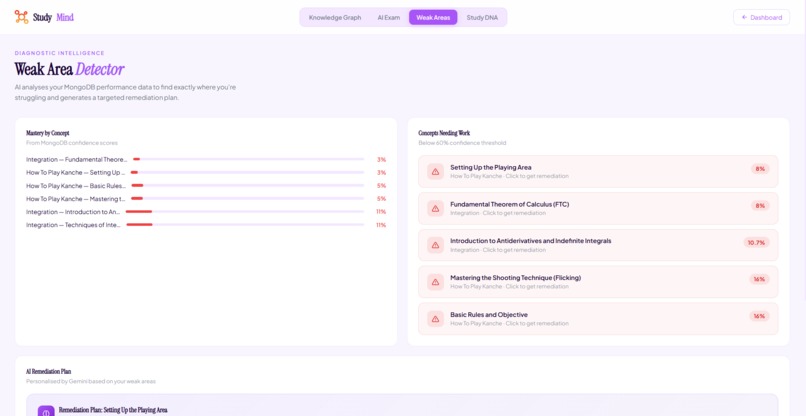Click the Kanche — Setting Up mastery bar
The image size is (806, 416).
click(x=248, y=172)
